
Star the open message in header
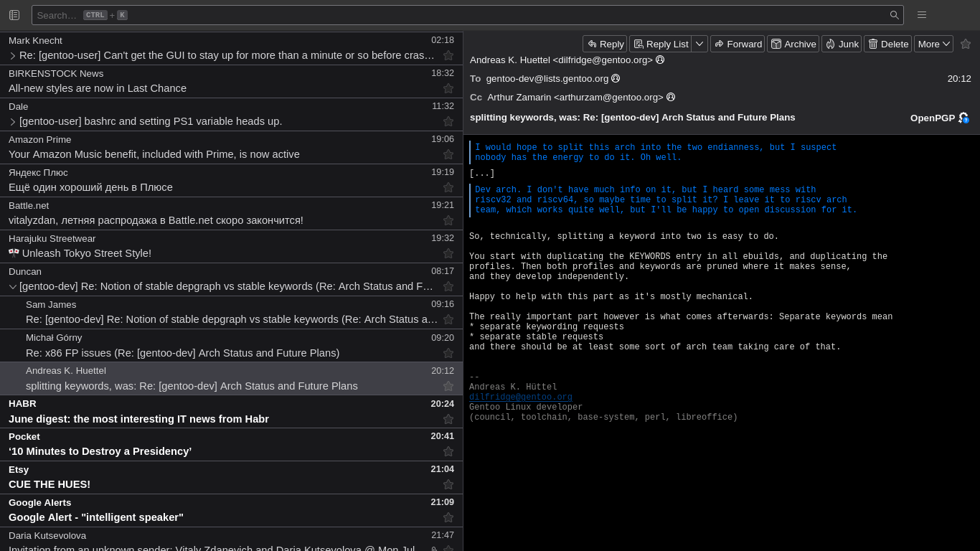966,44
